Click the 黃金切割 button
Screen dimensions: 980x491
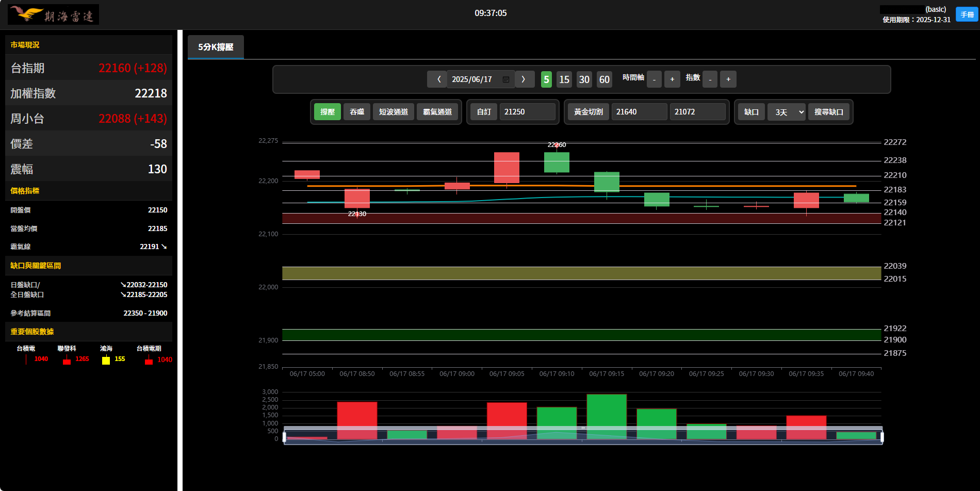pos(588,112)
